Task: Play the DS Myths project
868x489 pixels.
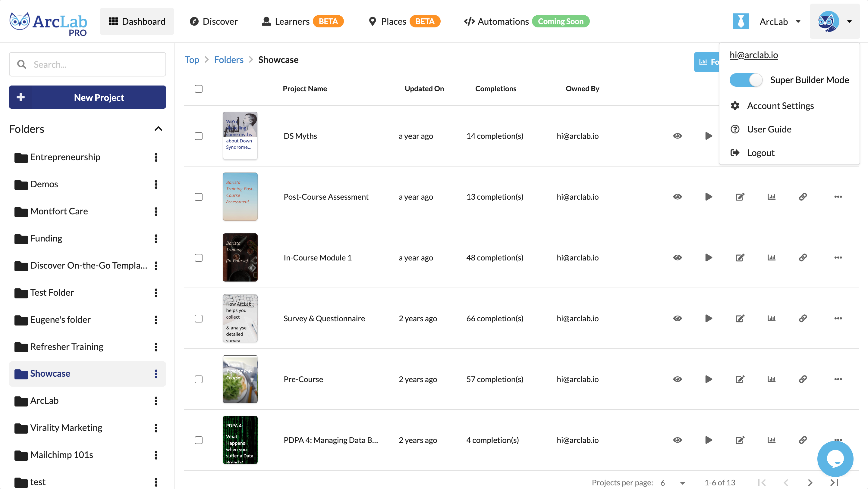Action: point(709,135)
